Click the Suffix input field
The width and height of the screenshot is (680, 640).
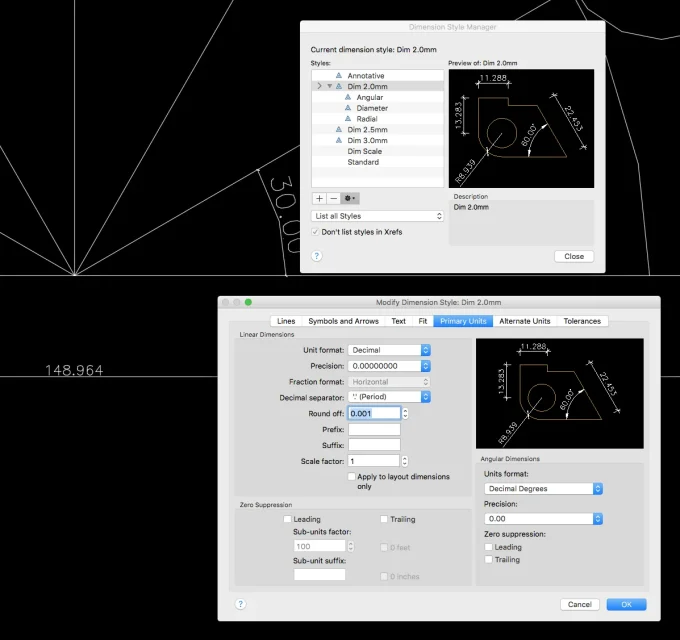click(374, 445)
